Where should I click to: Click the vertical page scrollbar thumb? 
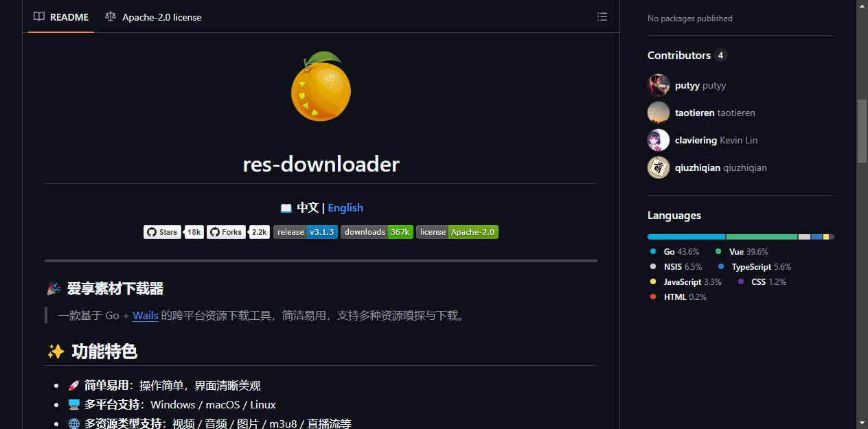point(862,131)
